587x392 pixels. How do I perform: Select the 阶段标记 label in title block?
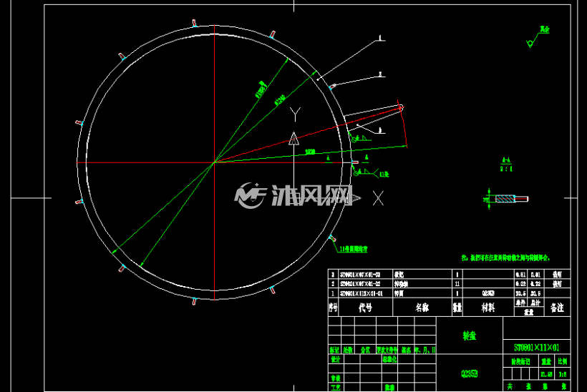(520, 361)
